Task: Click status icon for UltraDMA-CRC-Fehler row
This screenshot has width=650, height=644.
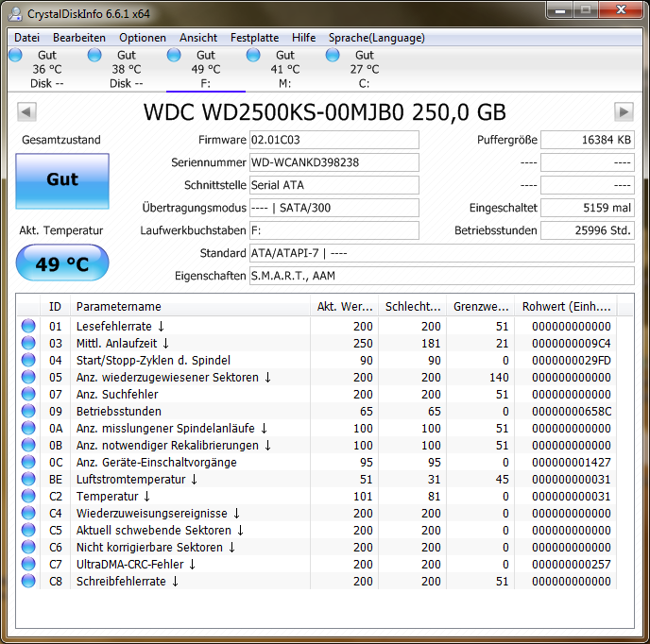Action: (x=28, y=564)
